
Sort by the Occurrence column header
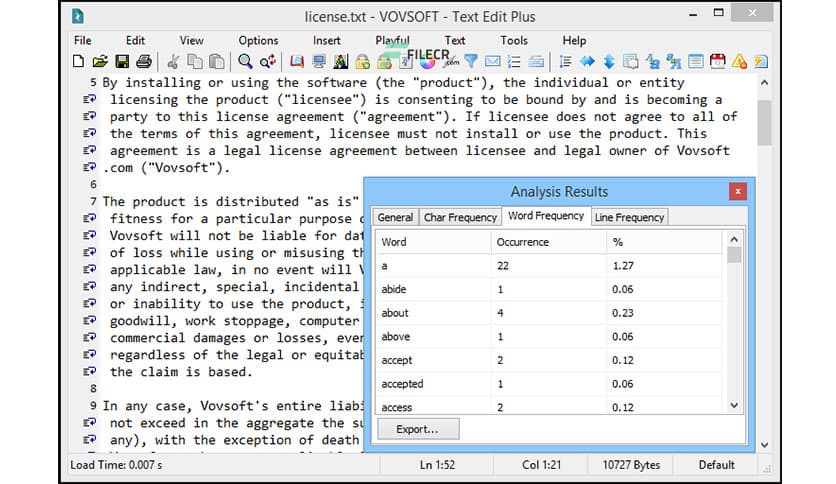tap(548, 242)
